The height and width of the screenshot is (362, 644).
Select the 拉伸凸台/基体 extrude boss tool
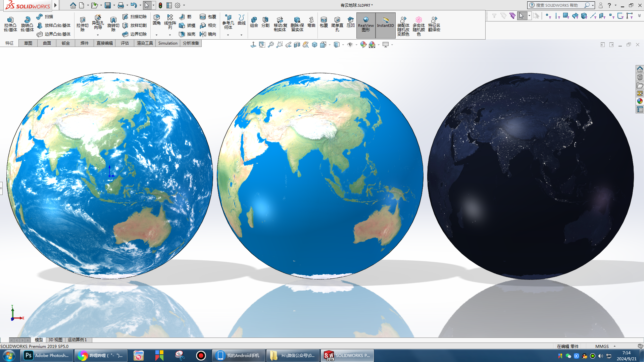tap(10, 24)
